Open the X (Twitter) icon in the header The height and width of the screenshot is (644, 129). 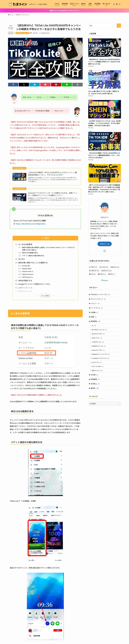tap(114, 4)
